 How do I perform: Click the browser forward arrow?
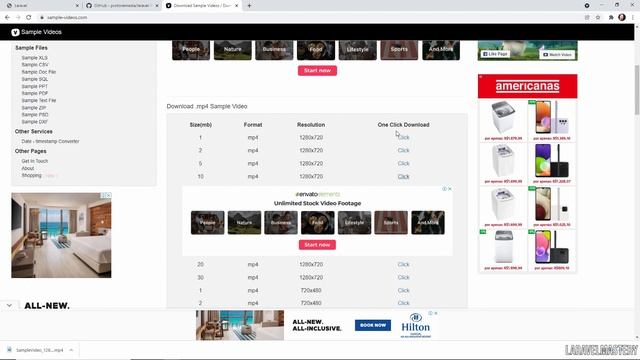point(18,18)
